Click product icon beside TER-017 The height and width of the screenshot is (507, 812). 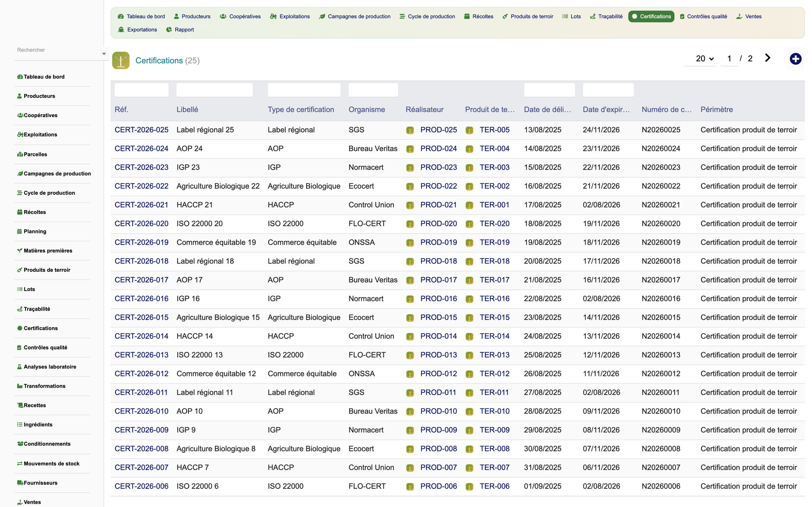pos(469,280)
